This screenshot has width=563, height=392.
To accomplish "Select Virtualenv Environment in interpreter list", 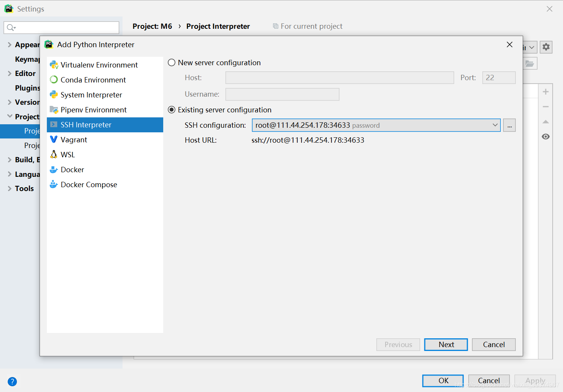I will [x=105, y=65].
